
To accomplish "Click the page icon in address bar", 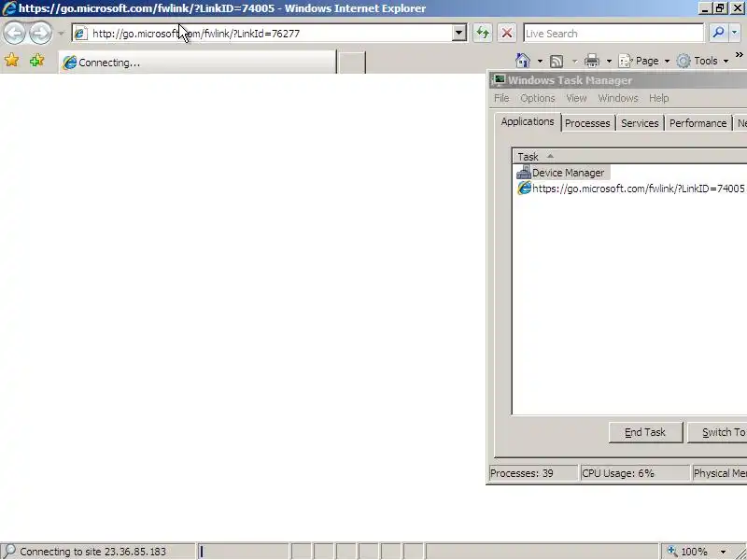I will coord(80,34).
